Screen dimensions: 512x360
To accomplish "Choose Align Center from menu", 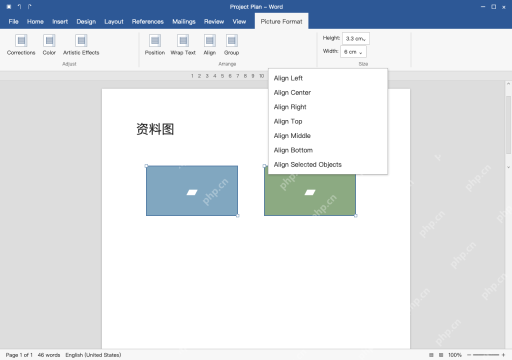I will click(x=328, y=93).
